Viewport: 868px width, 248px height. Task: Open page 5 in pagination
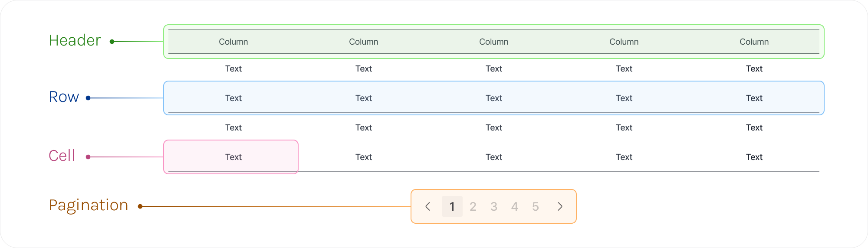(x=535, y=206)
